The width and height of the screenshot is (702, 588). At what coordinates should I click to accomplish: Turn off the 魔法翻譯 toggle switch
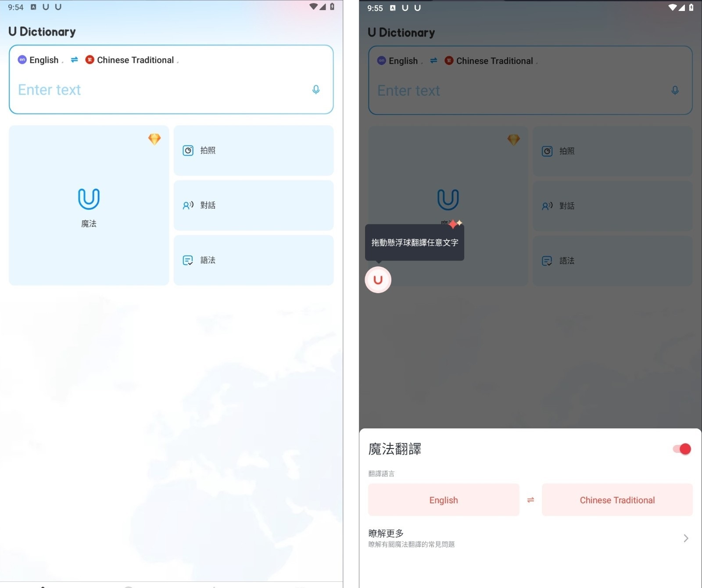click(x=682, y=449)
